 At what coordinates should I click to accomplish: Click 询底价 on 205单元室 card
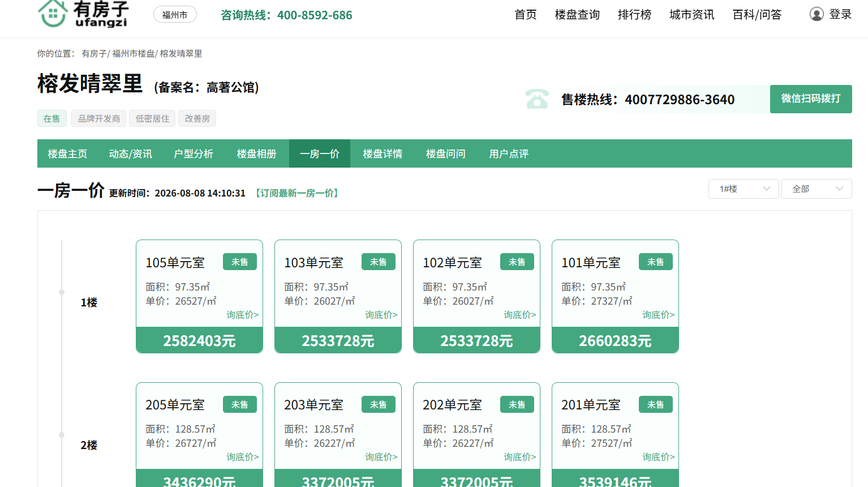[243, 457]
